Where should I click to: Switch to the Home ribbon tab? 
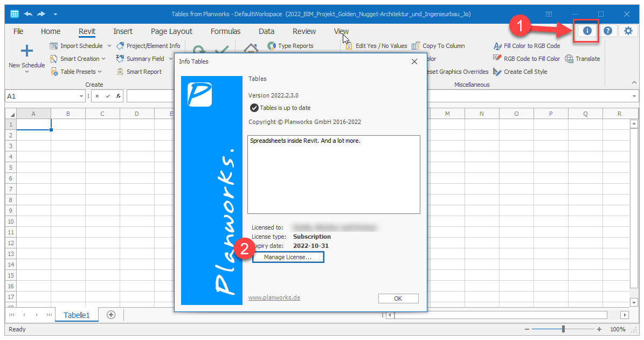click(x=51, y=31)
